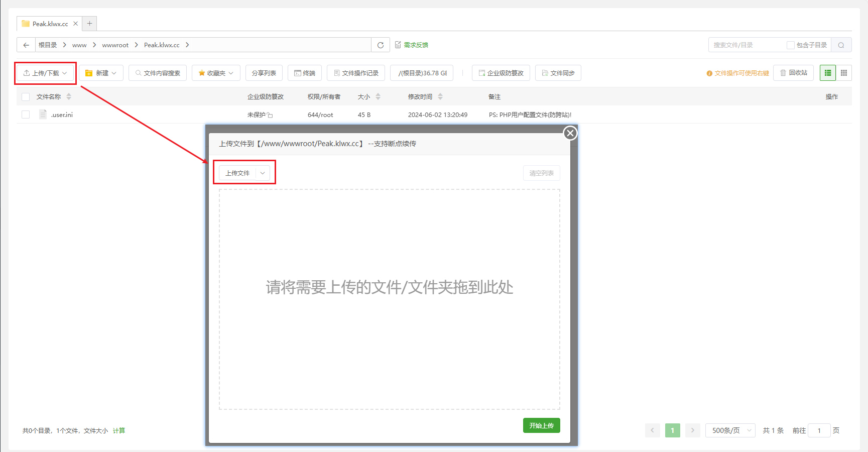Sort by 修改时间 arrows
The image size is (868, 452).
coord(440,96)
